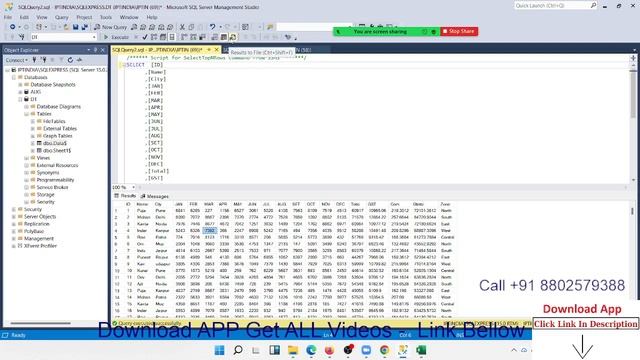Click the Analysis Services MDX Query icon
640x360 pixels.
[143, 27]
